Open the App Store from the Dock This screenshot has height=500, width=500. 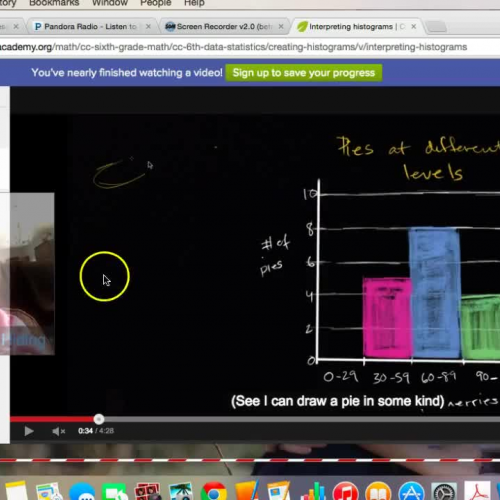411,491
